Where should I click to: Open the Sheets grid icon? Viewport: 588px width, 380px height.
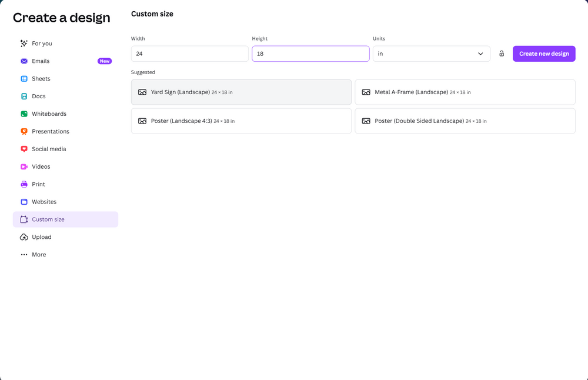24,79
